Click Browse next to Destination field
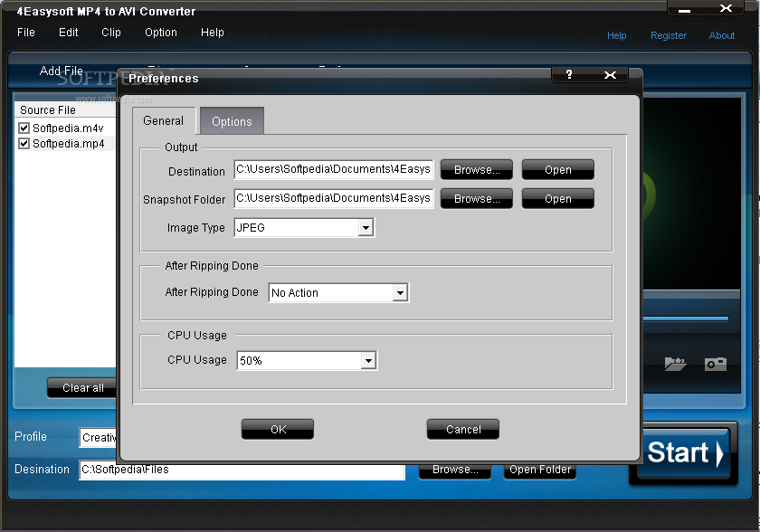 coord(477,169)
